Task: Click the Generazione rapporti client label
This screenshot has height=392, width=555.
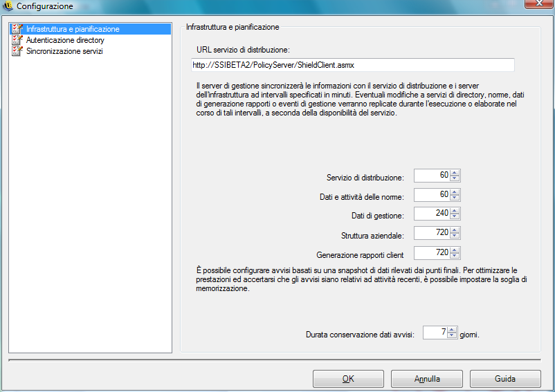Action: click(360, 255)
